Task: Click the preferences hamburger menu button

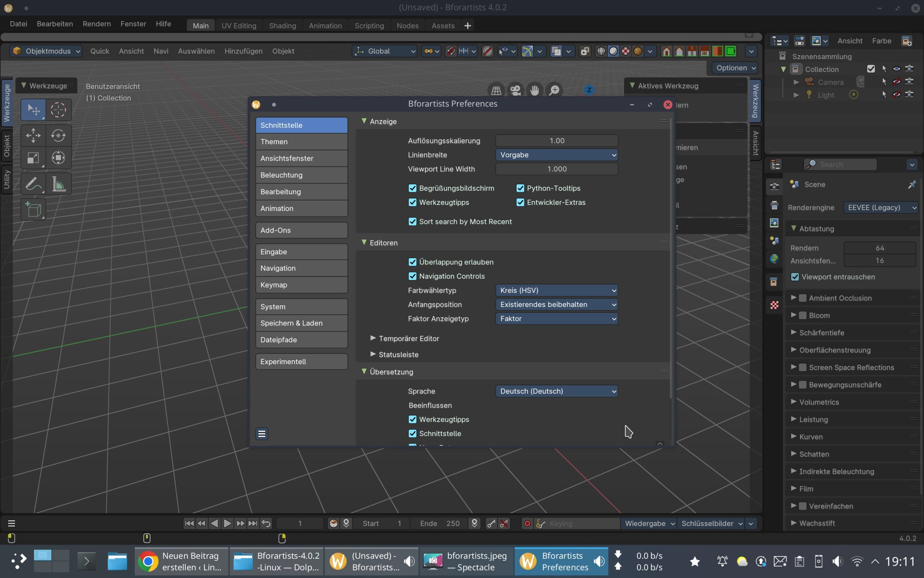Action: (x=262, y=433)
